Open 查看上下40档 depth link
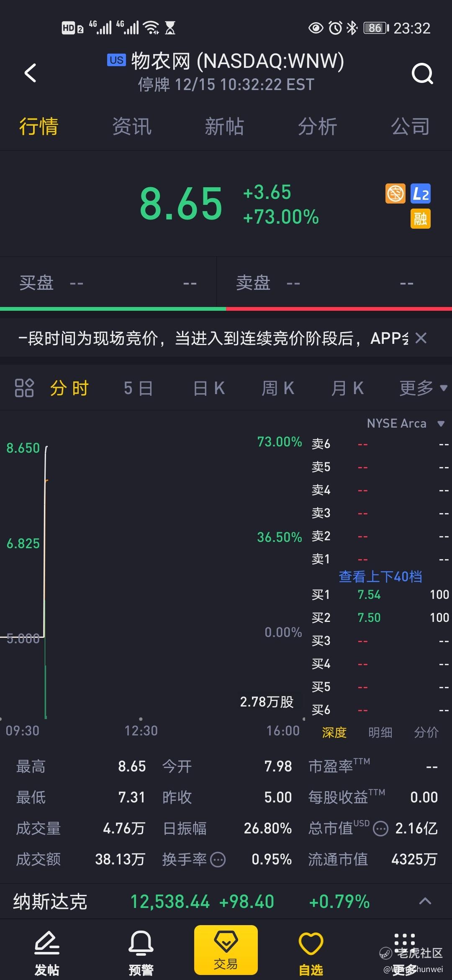This screenshot has width=452, height=980. 380,577
